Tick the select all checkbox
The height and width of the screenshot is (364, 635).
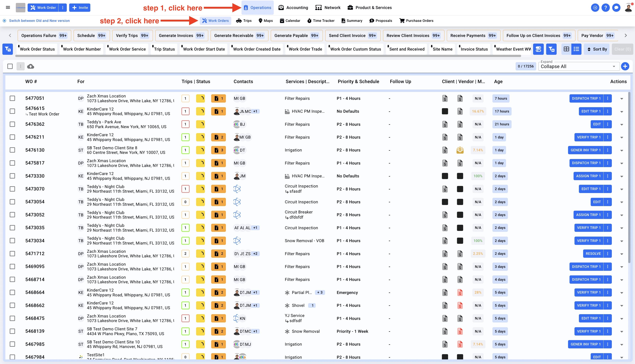coord(10,66)
